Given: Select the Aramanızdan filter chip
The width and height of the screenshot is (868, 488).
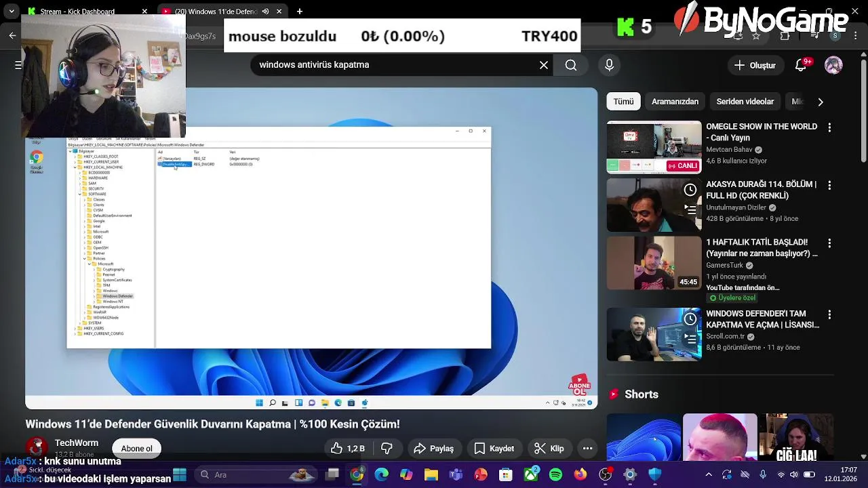Looking at the screenshot, I should click(675, 102).
